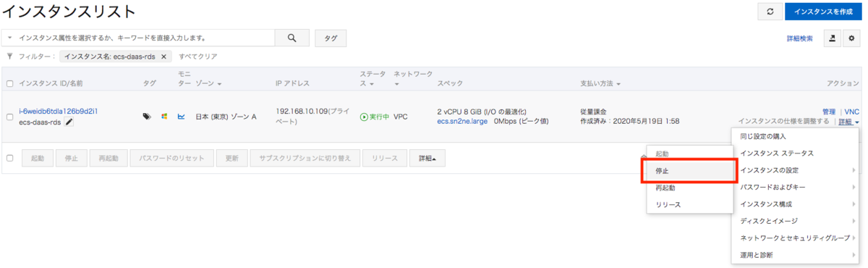This screenshot has width=868, height=268.
Task: Open the export/download icon near 詳細検索
Action: 832,38
